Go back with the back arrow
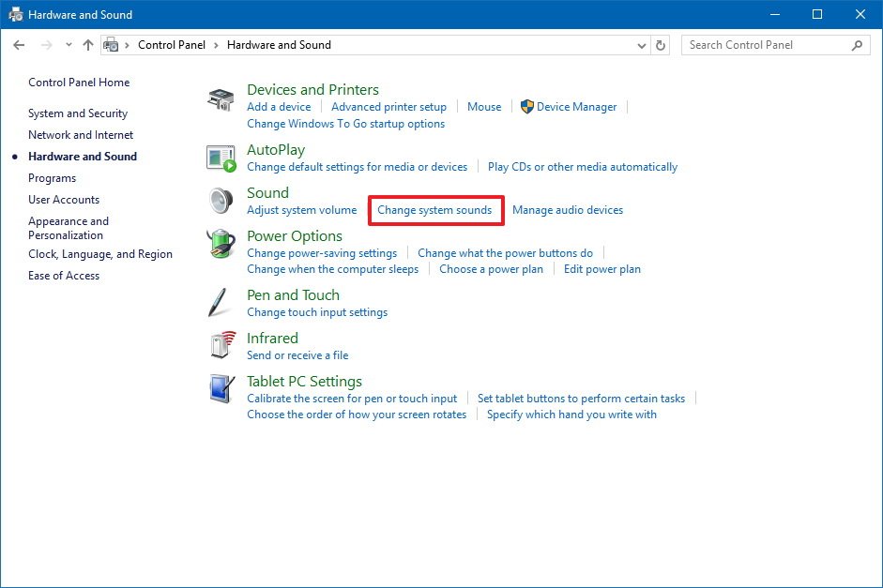The width and height of the screenshot is (883, 588). coord(19,45)
